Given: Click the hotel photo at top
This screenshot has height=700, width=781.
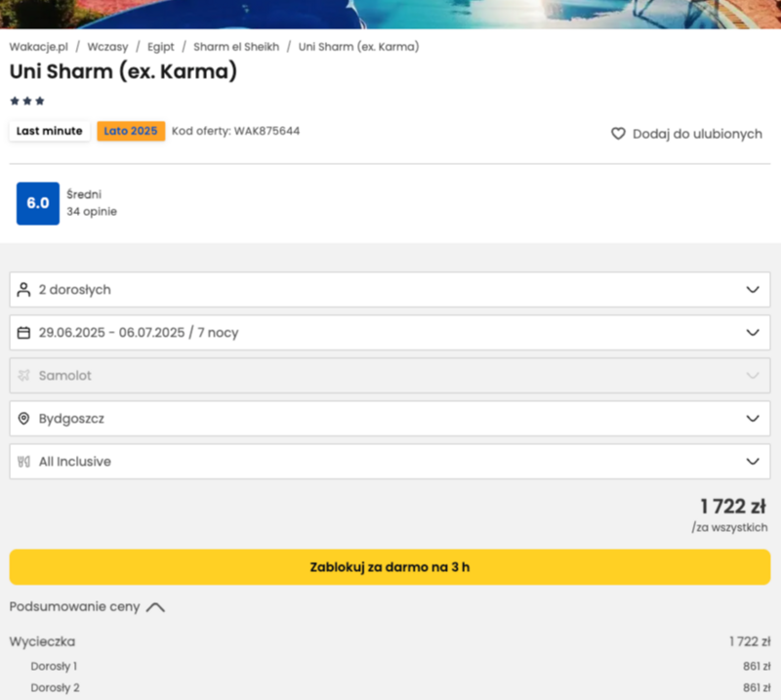Looking at the screenshot, I should coord(390,14).
